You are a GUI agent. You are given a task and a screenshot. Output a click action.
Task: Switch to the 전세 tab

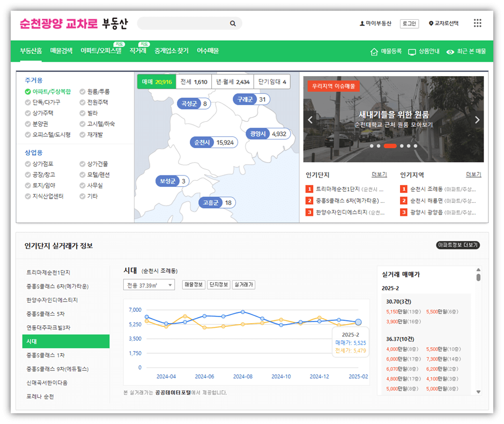coord(195,82)
